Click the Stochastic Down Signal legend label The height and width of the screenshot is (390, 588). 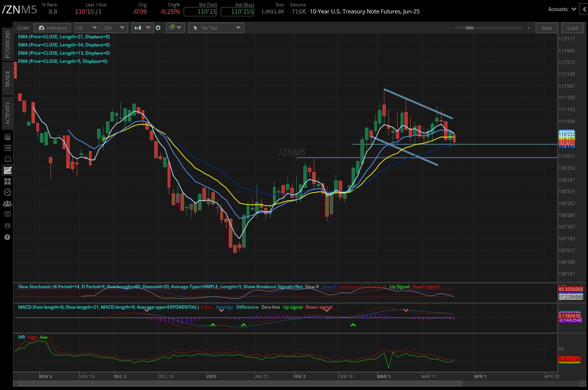(x=426, y=287)
